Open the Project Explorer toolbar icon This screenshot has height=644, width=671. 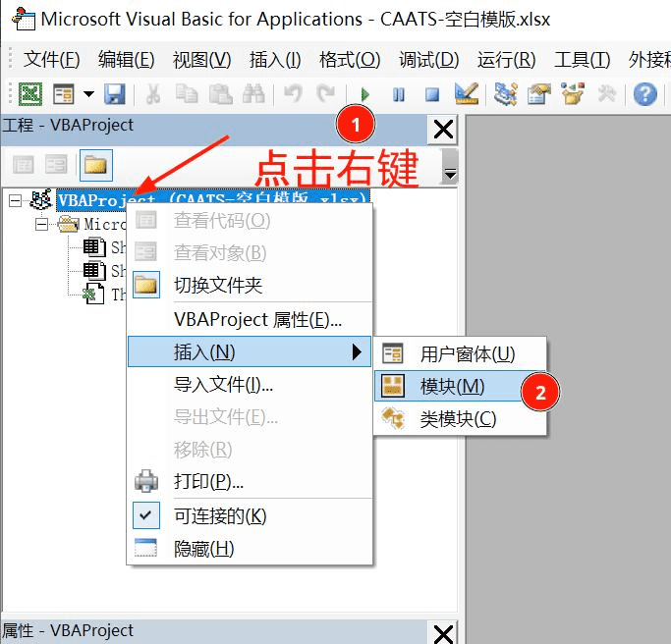[x=505, y=93]
